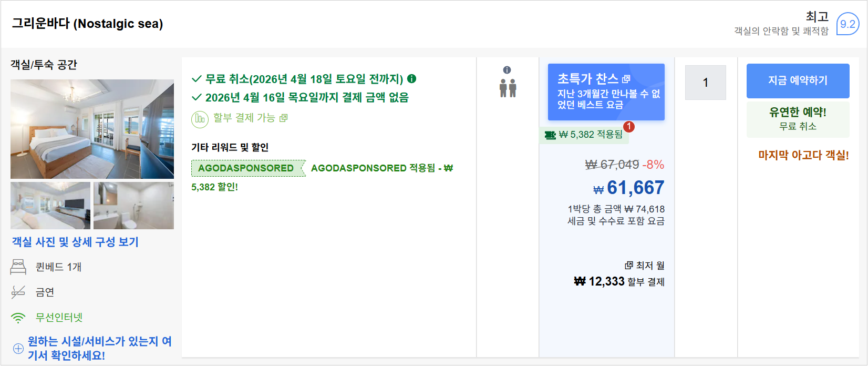This screenshot has height=366, width=868.
Task: Click the red notification badge on the coupon
Action: tap(629, 127)
